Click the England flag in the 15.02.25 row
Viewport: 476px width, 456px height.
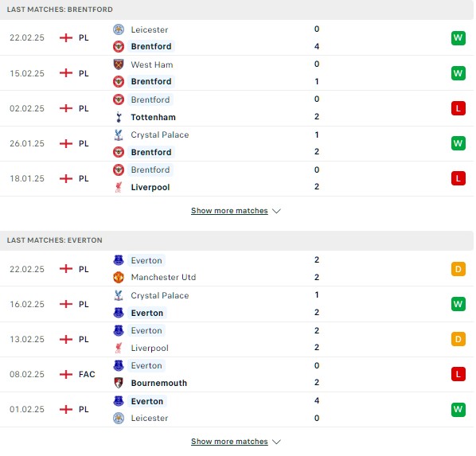tap(66, 73)
